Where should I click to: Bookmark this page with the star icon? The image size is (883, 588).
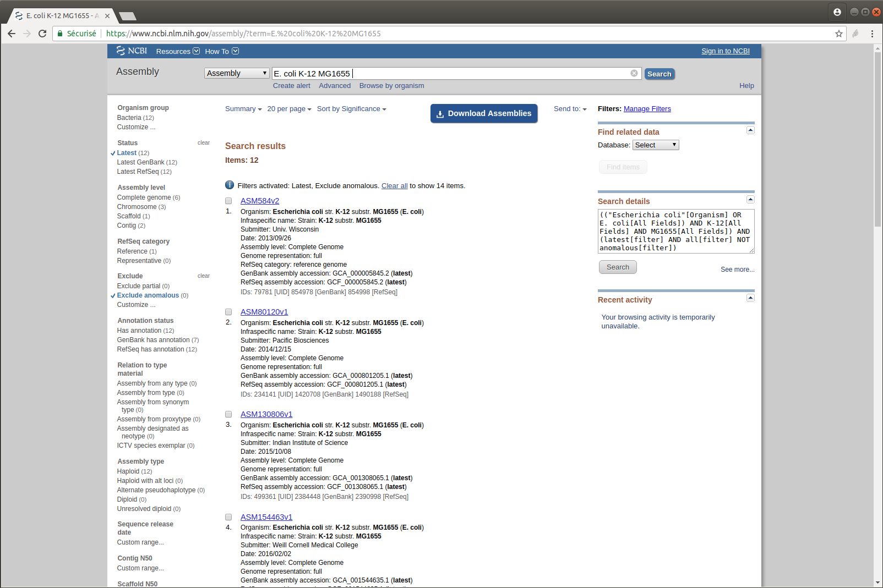click(x=839, y=34)
